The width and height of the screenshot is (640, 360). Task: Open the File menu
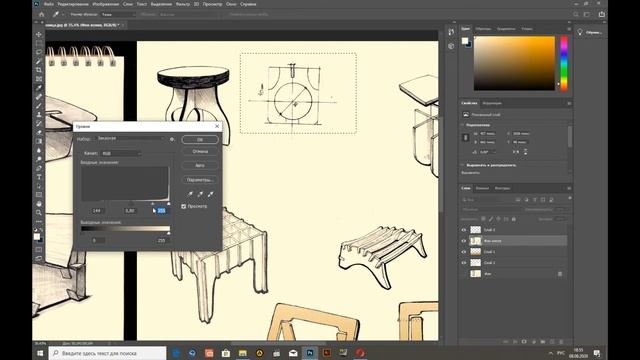(49, 4)
